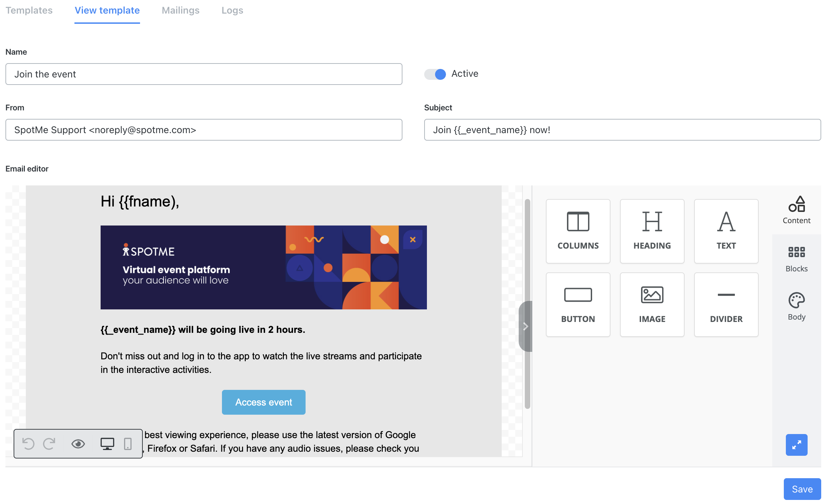Focus the Name input field
This screenshot has width=828, height=504.
pos(204,74)
